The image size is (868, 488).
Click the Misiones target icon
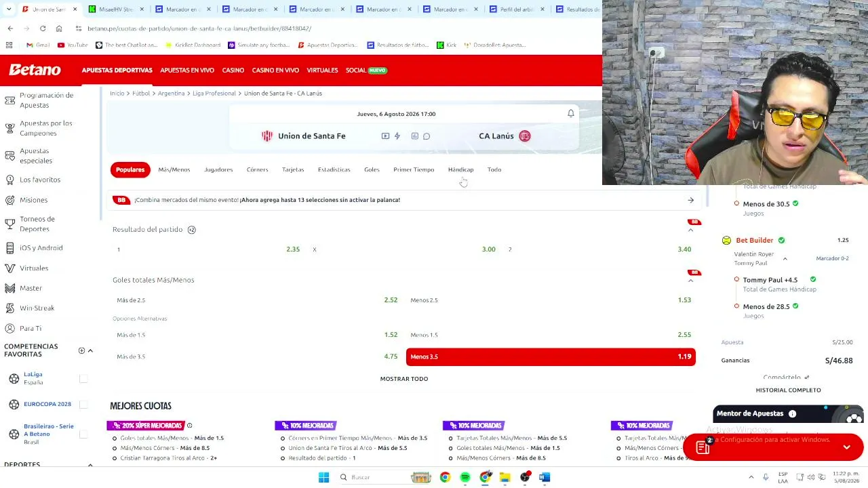click(10, 200)
